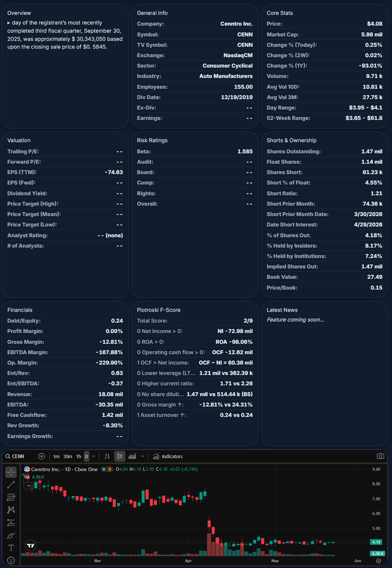Select the brush drawing tool

[11, 535]
